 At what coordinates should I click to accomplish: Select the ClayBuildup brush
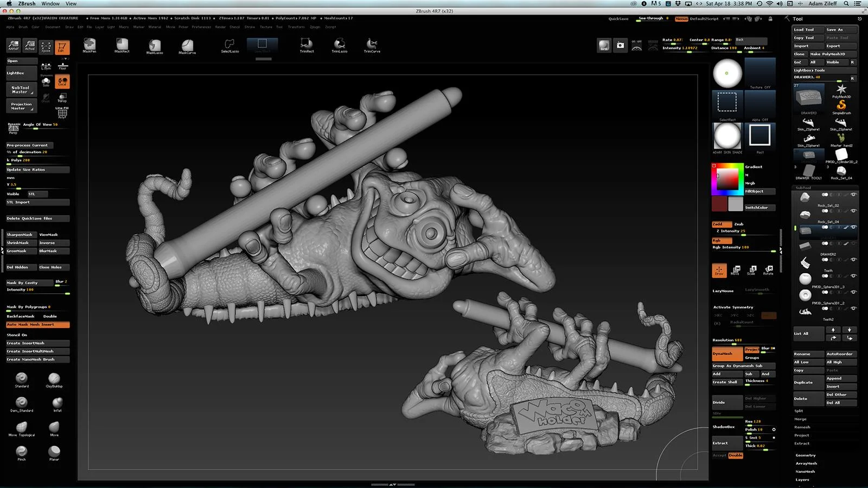[x=54, y=380]
